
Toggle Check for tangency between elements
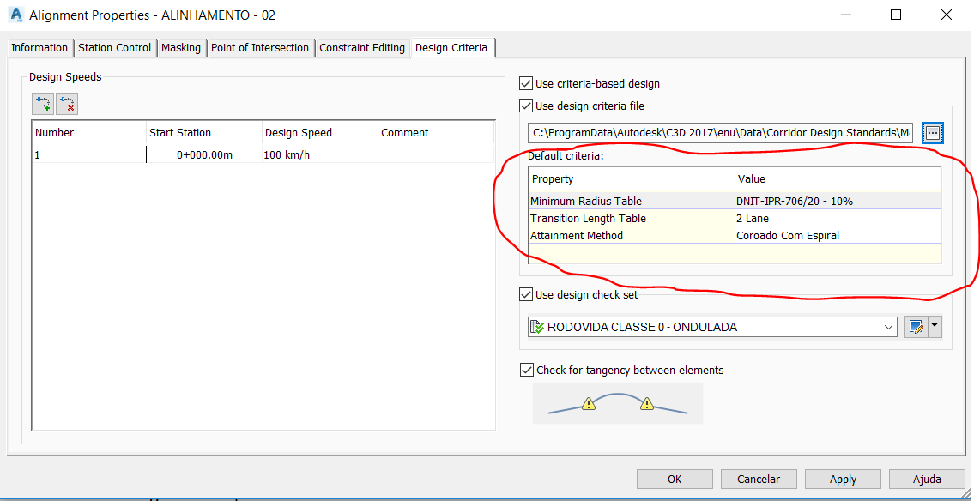coord(526,371)
